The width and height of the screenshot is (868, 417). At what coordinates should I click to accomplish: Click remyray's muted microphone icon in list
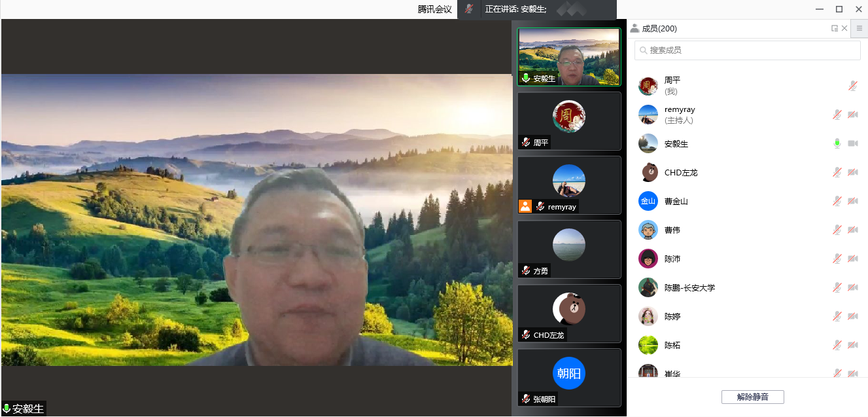pyautogui.click(x=837, y=115)
